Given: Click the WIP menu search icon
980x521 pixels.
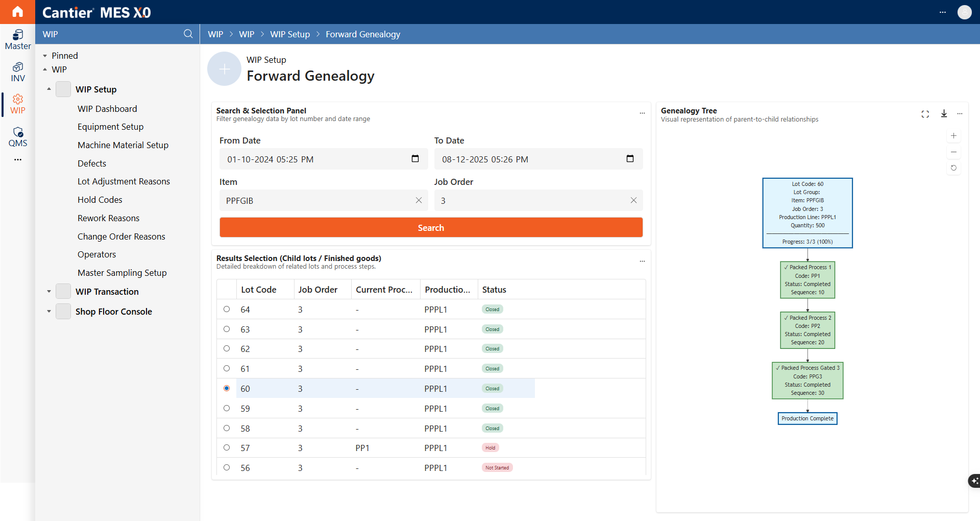Looking at the screenshot, I should (x=188, y=34).
